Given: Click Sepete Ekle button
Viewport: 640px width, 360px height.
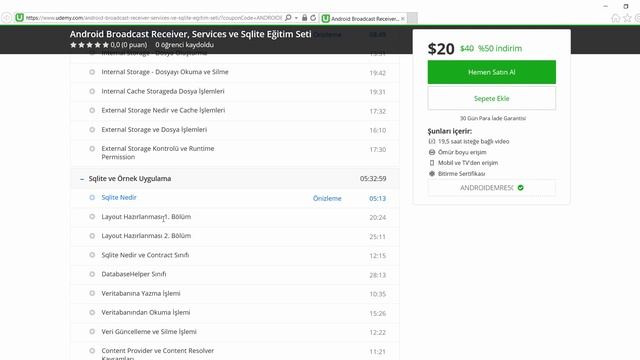Looking at the screenshot, I should 491,98.
